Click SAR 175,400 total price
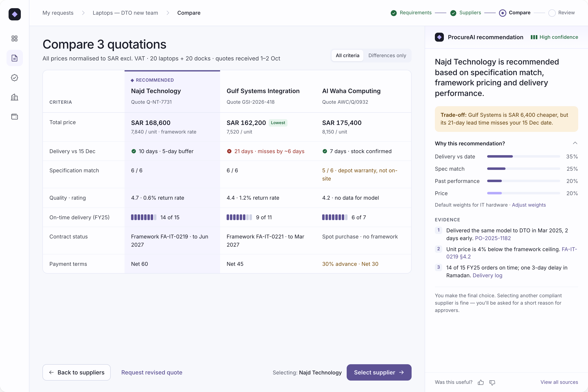 [x=342, y=123]
